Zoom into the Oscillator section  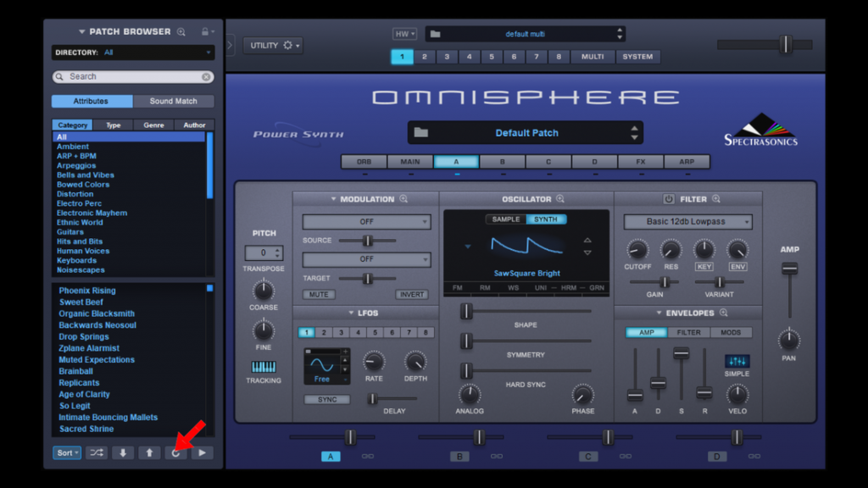[560, 199]
